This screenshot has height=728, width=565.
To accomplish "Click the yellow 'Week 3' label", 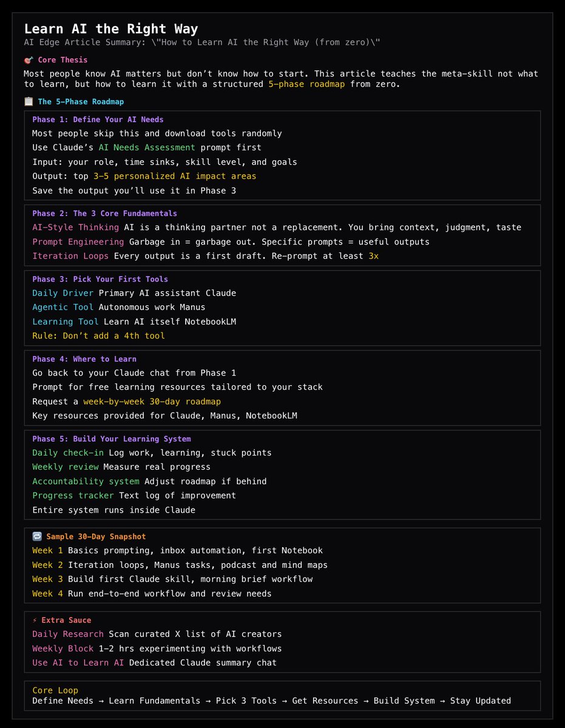I will [x=47, y=579].
